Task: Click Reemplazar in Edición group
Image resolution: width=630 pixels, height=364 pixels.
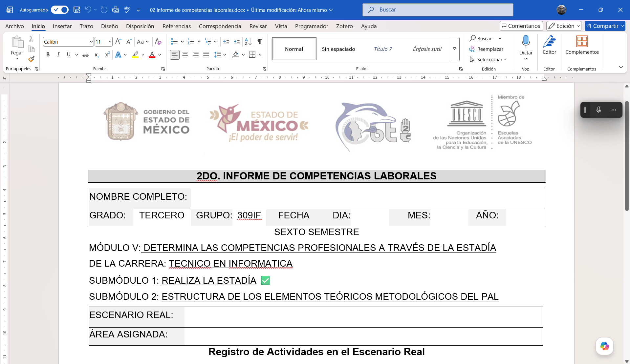Action: (x=486, y=49)
